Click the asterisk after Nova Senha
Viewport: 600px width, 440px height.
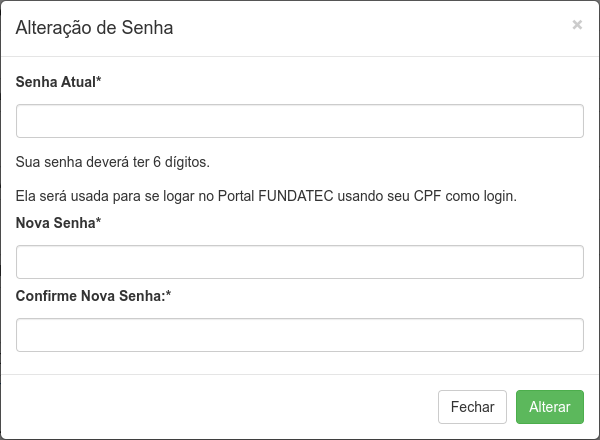(99, 222)
